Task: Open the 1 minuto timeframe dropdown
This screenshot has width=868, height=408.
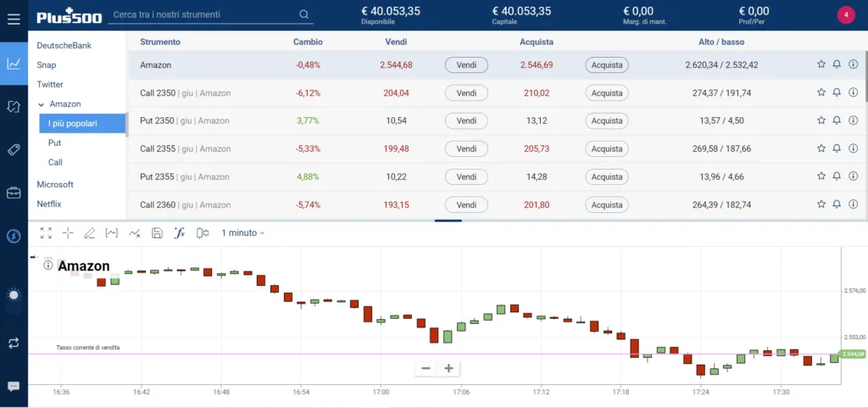Action: click(243, 233)
